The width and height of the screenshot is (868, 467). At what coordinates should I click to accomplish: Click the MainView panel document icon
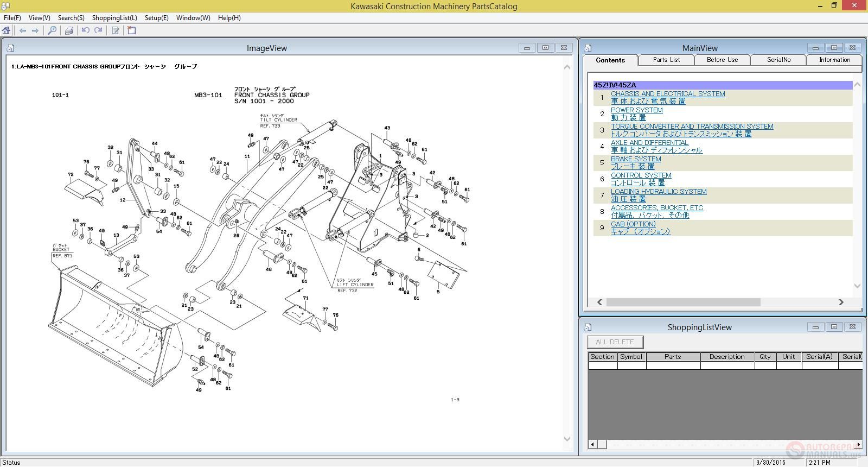588,48
